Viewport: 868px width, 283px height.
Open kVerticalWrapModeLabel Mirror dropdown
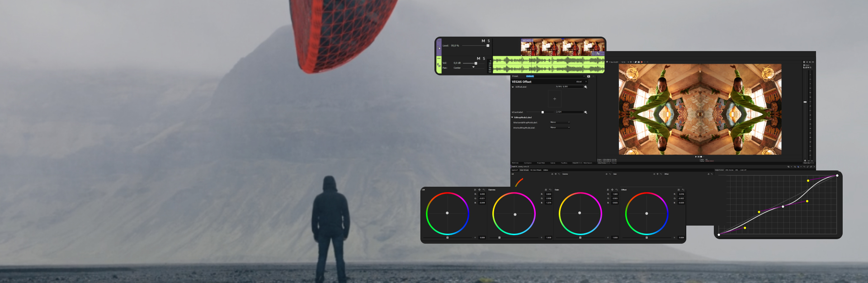560,127
